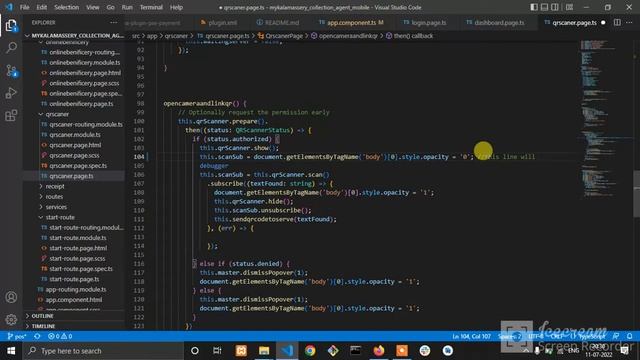Expand the OUTLINE section
Viewport: 640px width, 360px height.
(42, 316)
